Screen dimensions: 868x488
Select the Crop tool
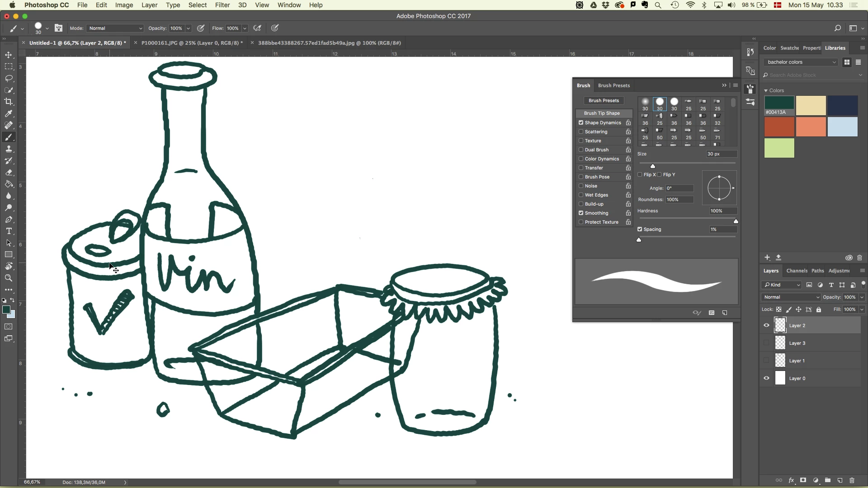point(9,102)
